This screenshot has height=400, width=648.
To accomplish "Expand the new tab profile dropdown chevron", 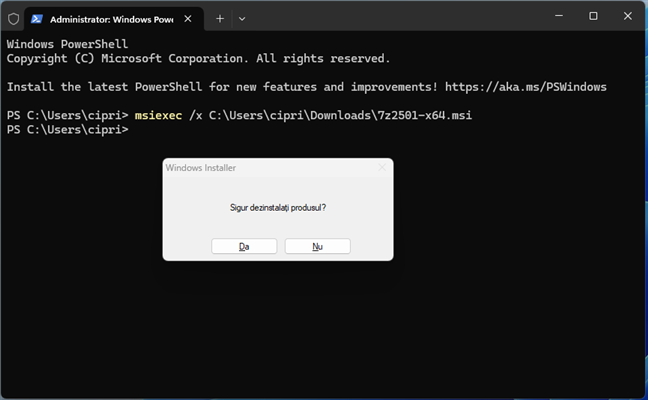I will (x=242, y=18).
